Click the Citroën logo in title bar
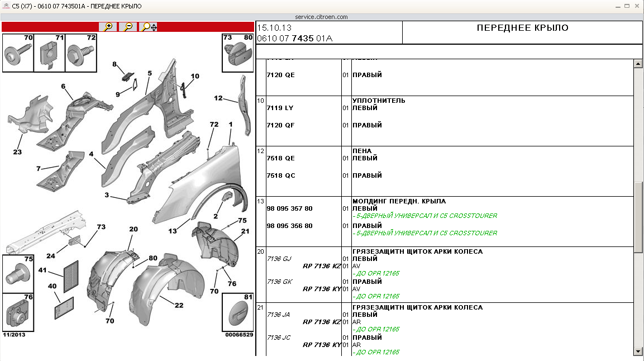 [x=6, y=6]
